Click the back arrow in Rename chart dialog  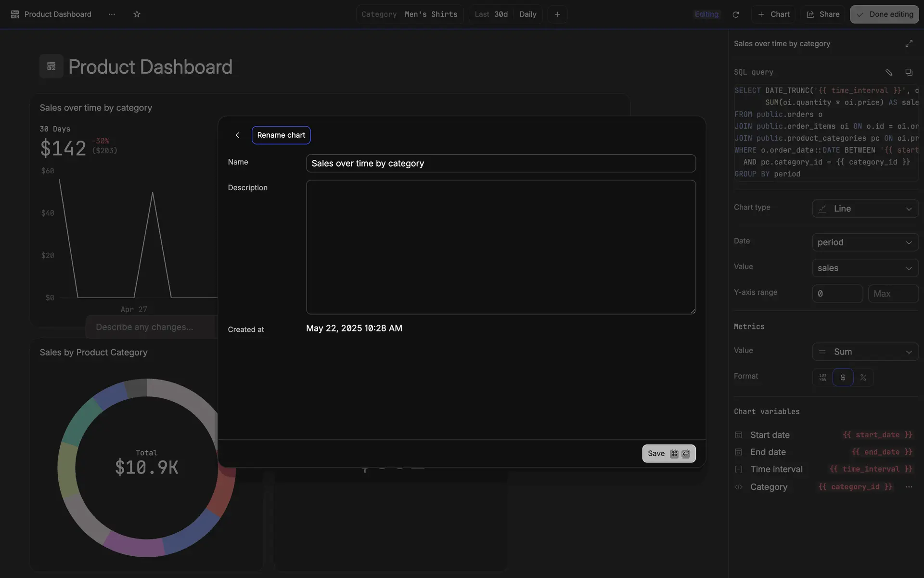pyautogui.click(x=237, y=135)
